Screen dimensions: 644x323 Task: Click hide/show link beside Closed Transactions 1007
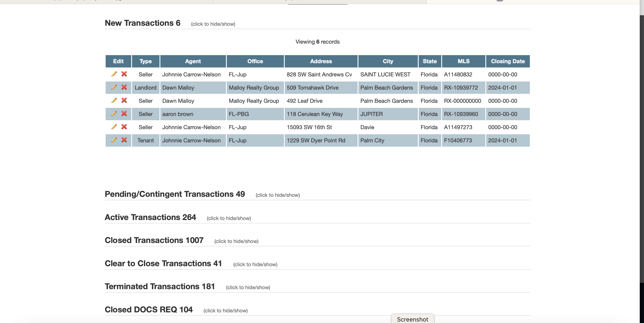click(x=236, y=241)
